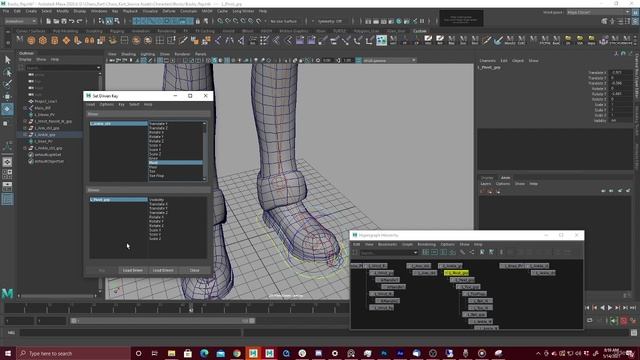640x360 pixels.
Task: Open Channels menu in Channel Box
Action: [487, 60]
